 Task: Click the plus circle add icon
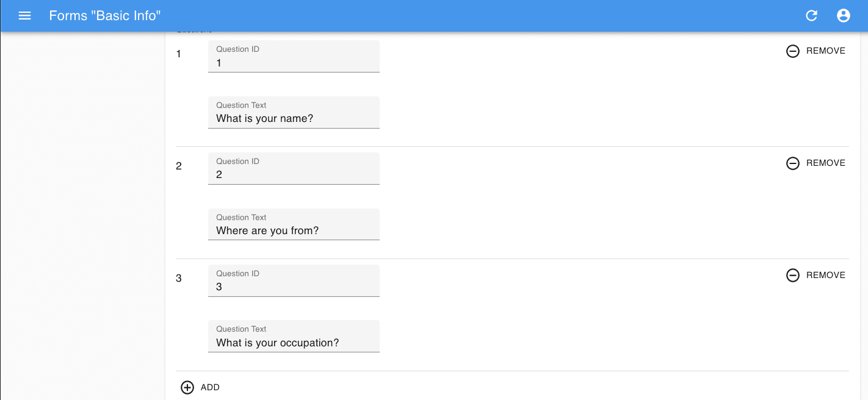(187, 387)
